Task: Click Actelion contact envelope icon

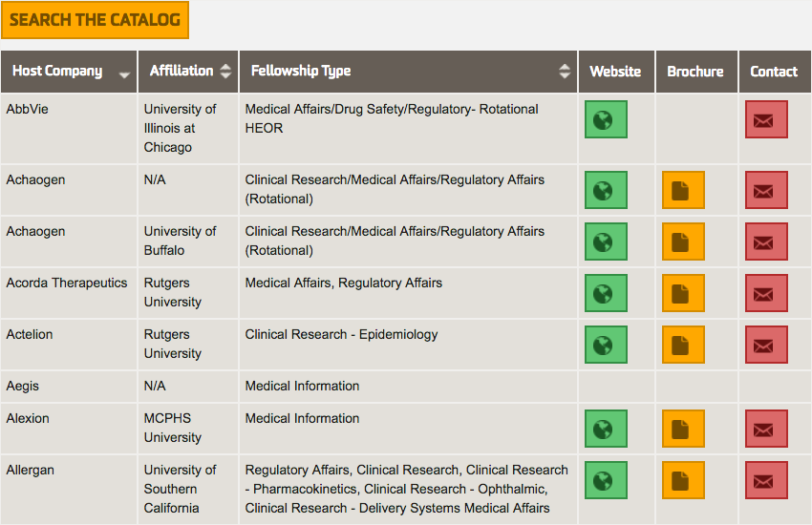Action: (x=766, y=345)
